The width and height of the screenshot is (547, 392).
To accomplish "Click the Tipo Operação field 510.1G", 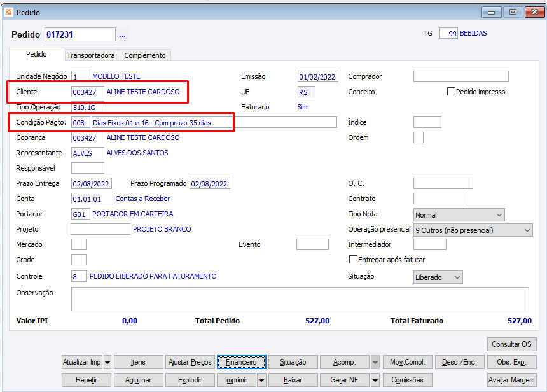I will 88,107.
